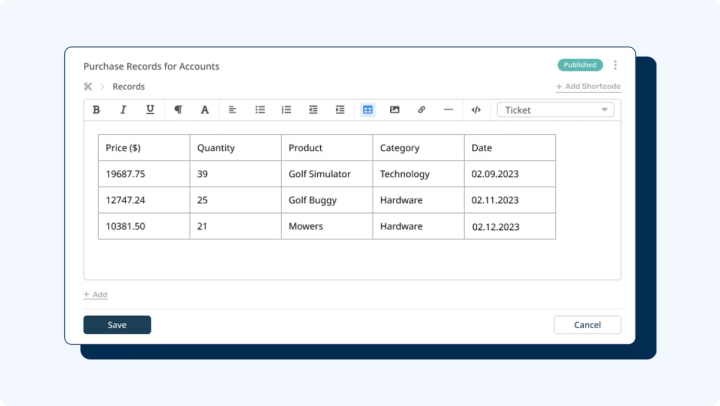Viewport: 720px width, 406px height.
Task: Toggle underline text formatting
Action: coord(151,110)
